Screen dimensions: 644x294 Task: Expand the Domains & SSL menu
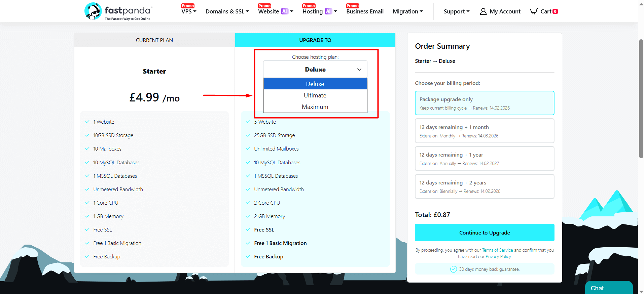(x=227, y=11)
